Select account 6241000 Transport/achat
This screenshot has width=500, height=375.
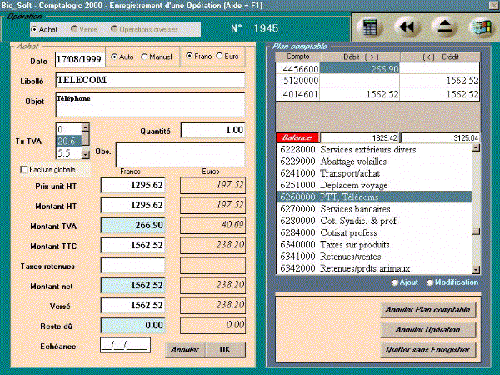pos(374,173)
